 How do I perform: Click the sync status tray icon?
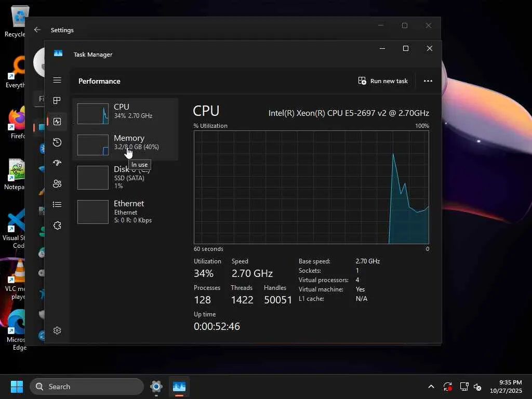coord(447,387)
